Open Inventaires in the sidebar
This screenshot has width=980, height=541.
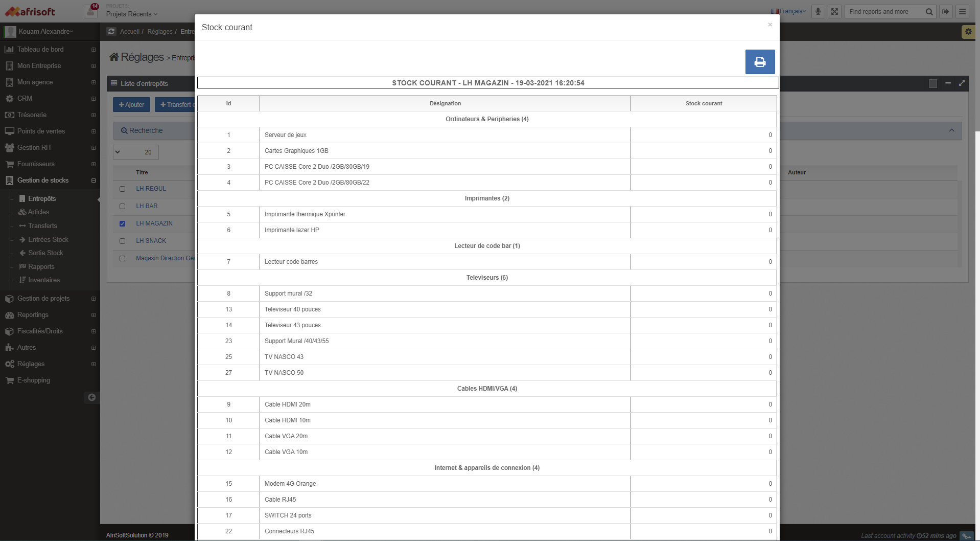[43, 280]
